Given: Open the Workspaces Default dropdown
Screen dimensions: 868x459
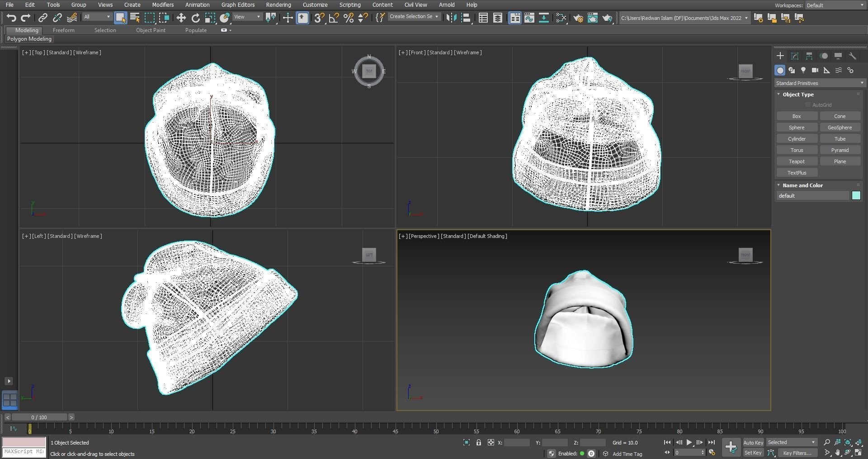Looking at the screenshot, I should (x=835, y=5).
